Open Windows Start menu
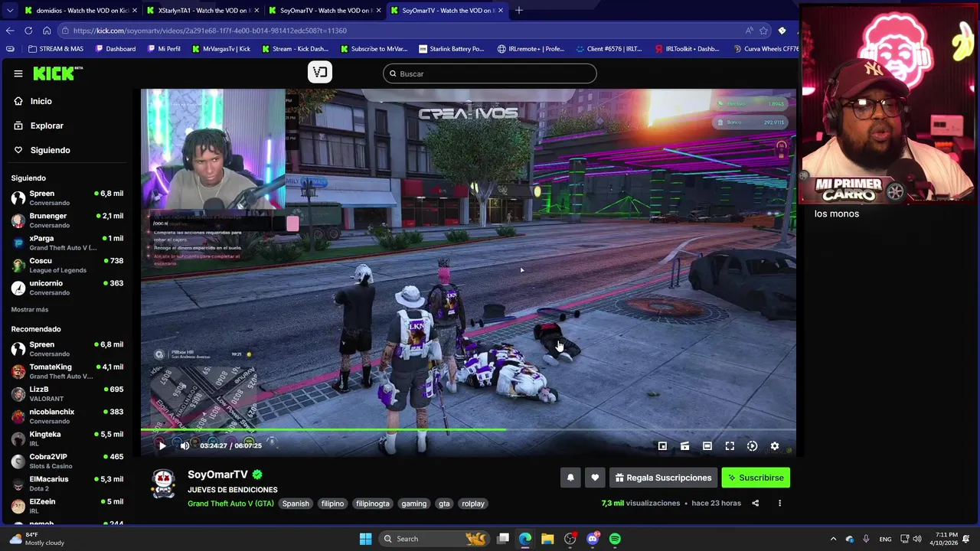980x551 pixels. pos(365,539)
